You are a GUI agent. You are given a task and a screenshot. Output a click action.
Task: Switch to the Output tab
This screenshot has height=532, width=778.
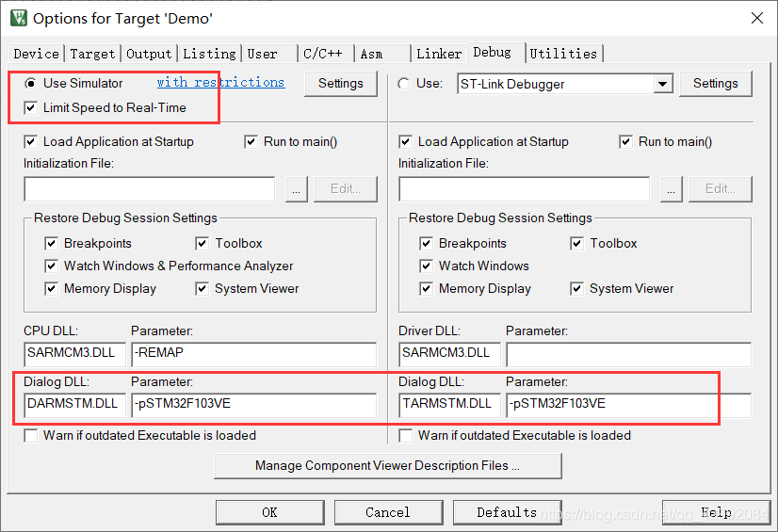click(x=149, y=54)
